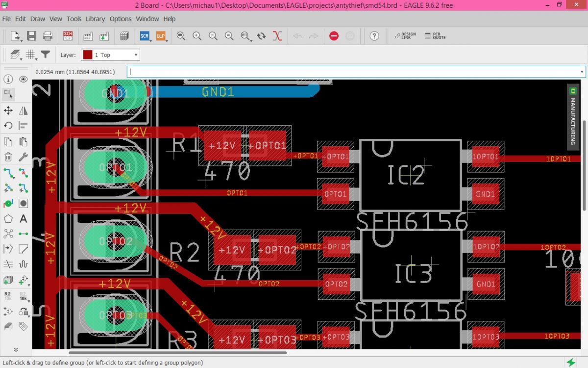This screenshot has height=368, width=588.
Task: Select the Add part tool
Action: 8,280
